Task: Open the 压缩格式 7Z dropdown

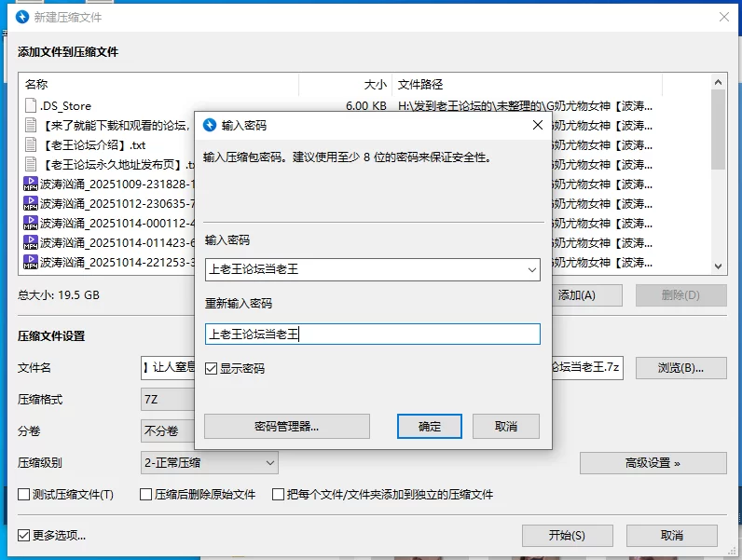Action: [x=168, y=400]
